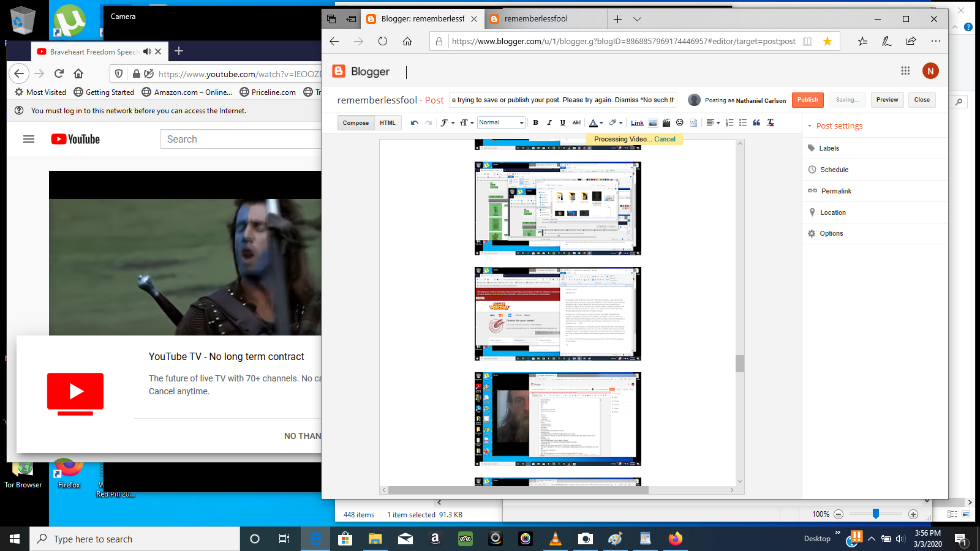Viewport: 980px width, 551px height.
Task: Click the Preview button
Action: [x=887, y=100]
